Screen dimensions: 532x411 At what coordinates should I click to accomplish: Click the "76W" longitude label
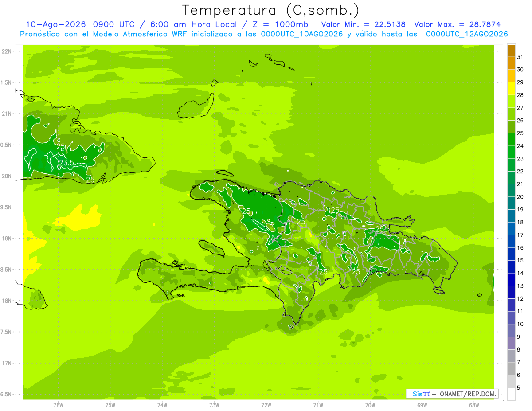(x=58, y=405)
